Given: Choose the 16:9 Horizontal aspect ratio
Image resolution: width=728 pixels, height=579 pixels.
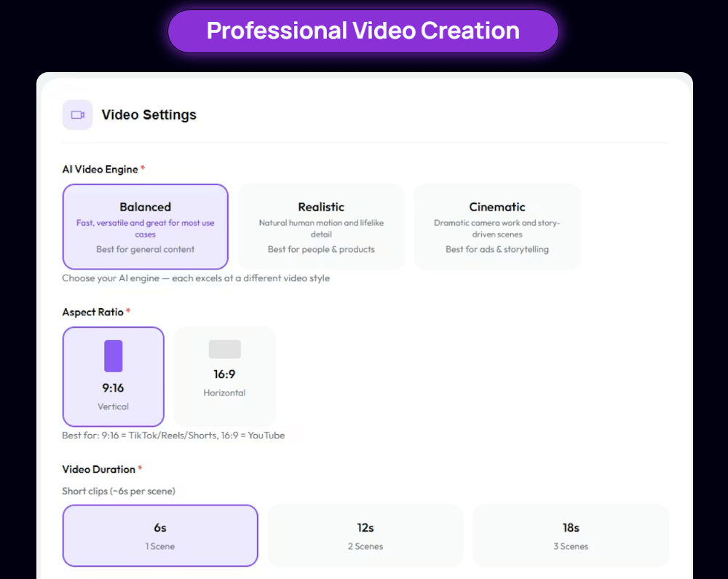Looking at the screenshot, I should point(224,377).
